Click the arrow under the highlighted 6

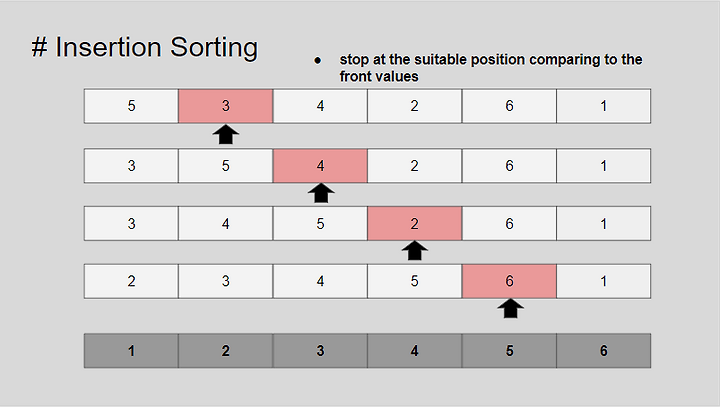[x=510, y=308]
